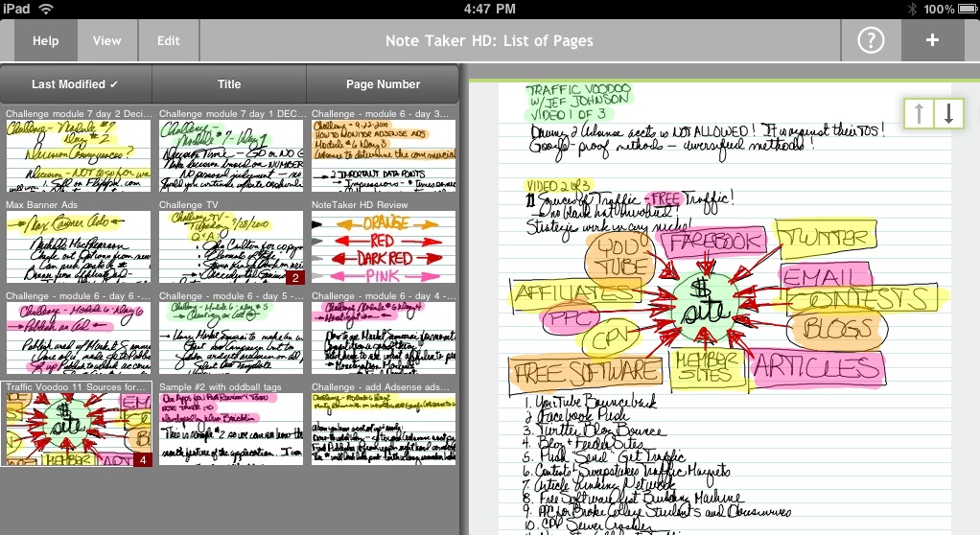Open Challenge module 7 day 2 thumbnail
Screen dimensions: 980x535
coord(78,155)
